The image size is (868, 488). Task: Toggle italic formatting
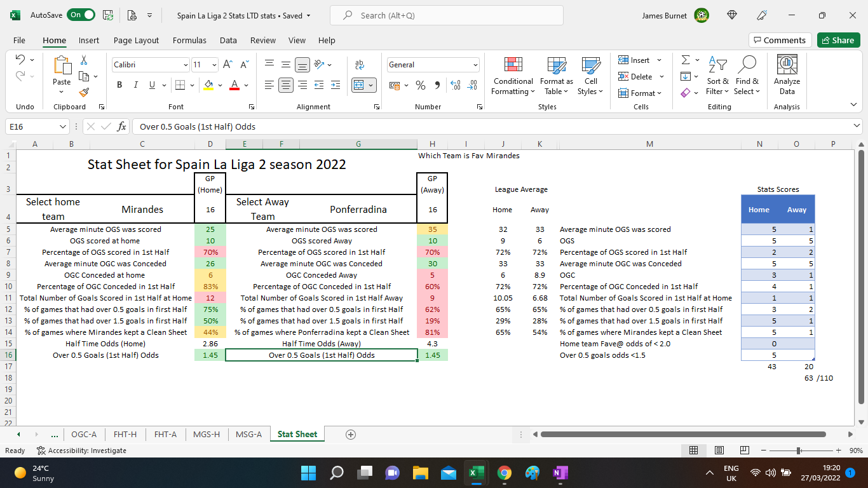coord(135,85)
